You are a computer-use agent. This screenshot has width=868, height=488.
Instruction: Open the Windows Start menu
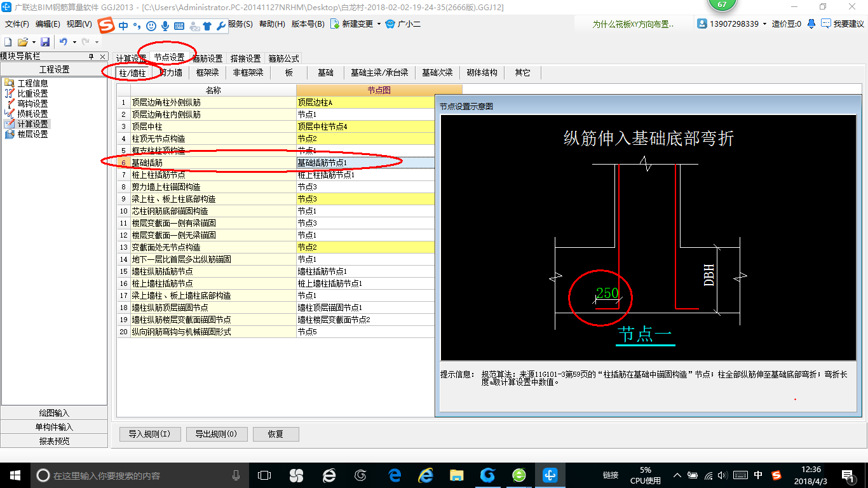tap(15, 475)
